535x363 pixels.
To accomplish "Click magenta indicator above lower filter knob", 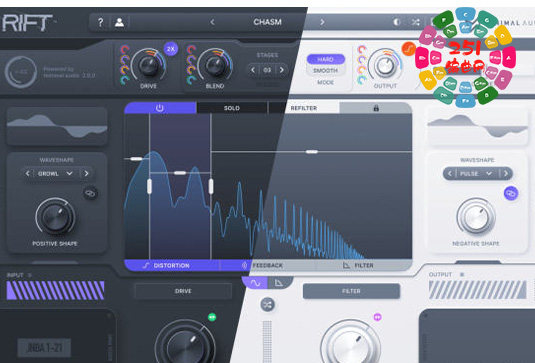I will pyautogui.click(x=377, y=317).
